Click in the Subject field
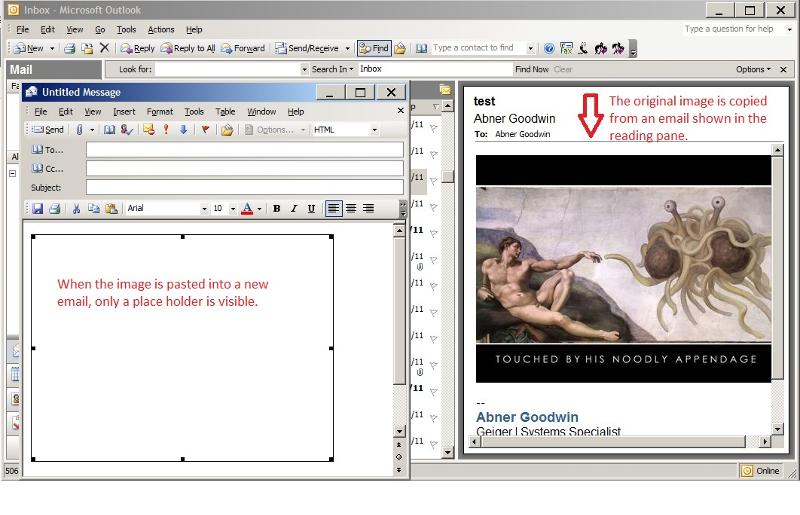Viewport: 800px width, 515px height. (245, 187)
